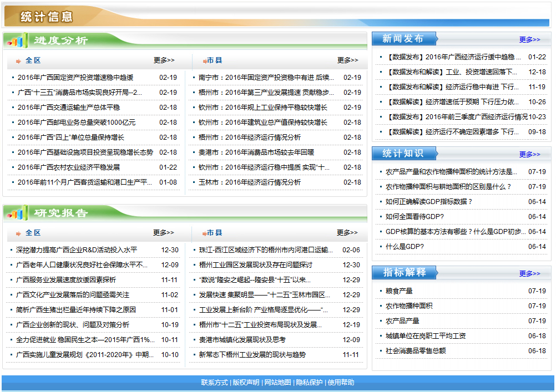
Task: Open 贵港市：2016年消费品市场较去年回暖
Action: [256, 152]
